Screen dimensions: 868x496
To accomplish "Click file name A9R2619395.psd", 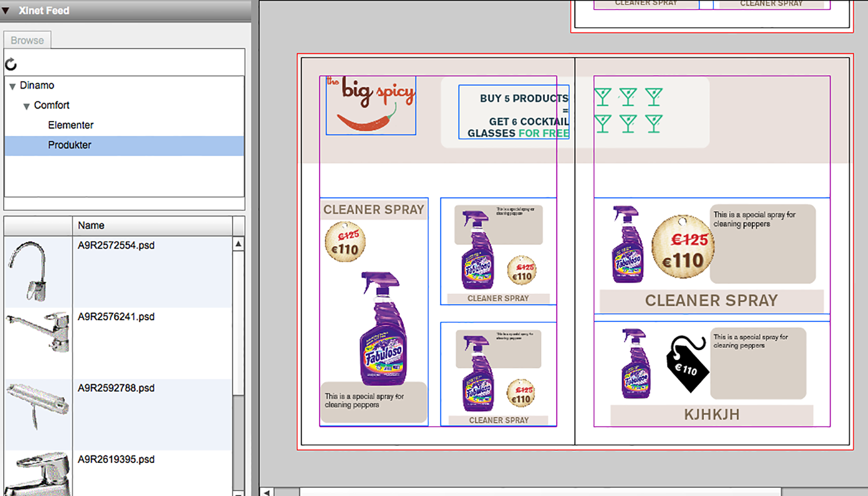I will click(116, 459).
